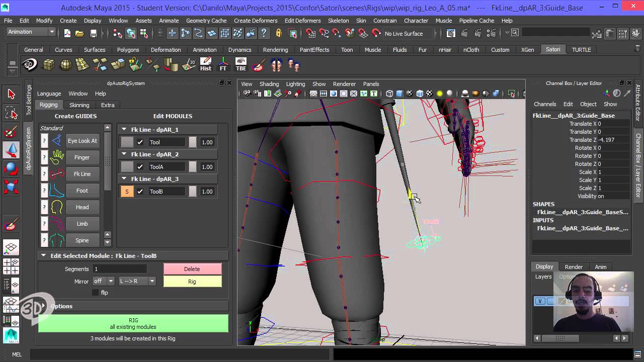
Task: Toggle layer visibility V box
Action: (x=540, y=301)
